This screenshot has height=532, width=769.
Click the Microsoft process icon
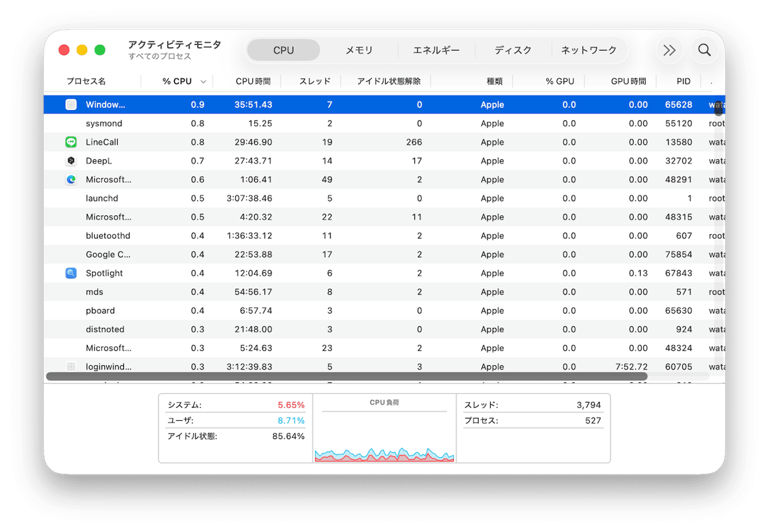click(x=70, y=179)
